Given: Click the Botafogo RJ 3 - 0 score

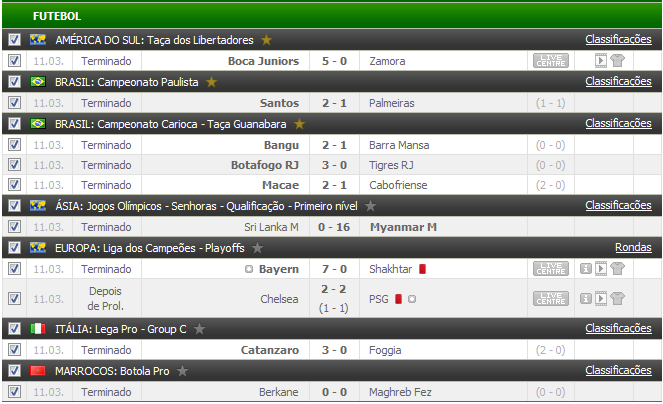Looking at the screenshot, I should [334, 165].
